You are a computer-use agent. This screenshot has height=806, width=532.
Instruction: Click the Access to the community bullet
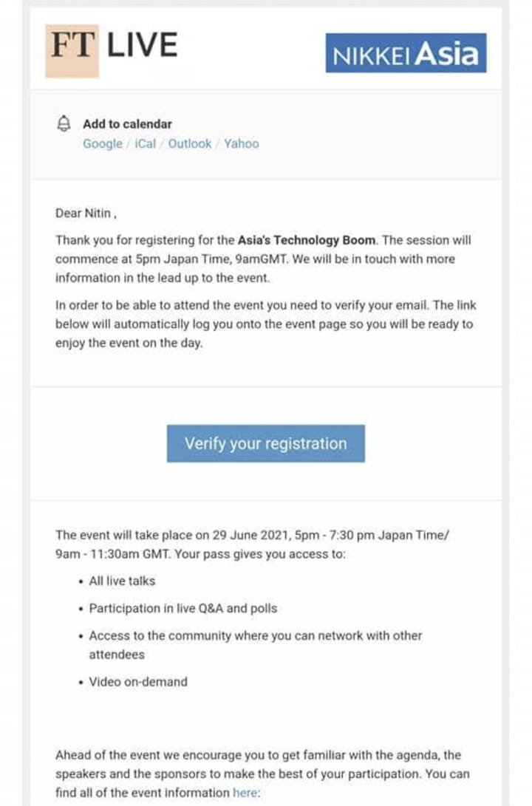click(x=255, y=636)
